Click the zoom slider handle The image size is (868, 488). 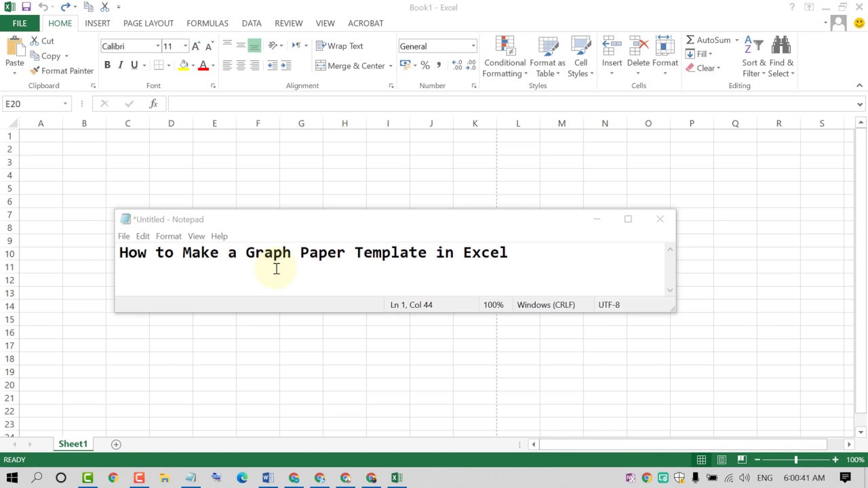pos(796,460)
